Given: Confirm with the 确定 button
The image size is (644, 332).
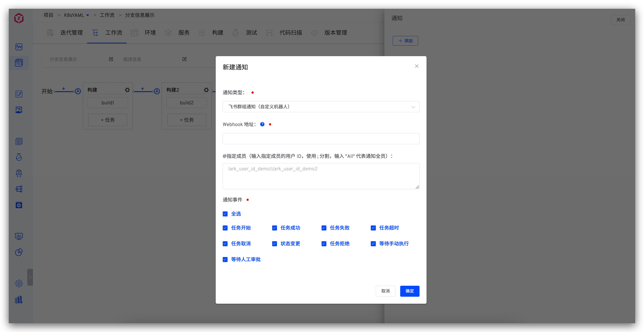Looking at the screenshot, I should coord(410,291).
